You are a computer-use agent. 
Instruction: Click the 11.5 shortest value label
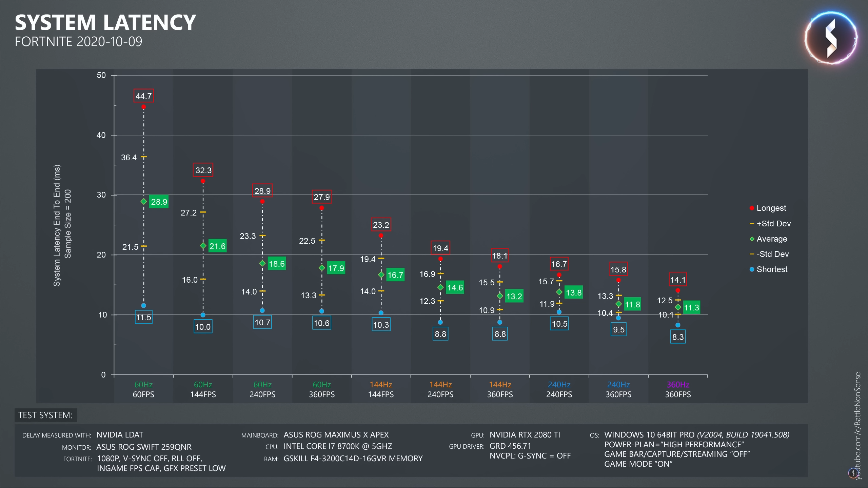[x=143, y=318]
